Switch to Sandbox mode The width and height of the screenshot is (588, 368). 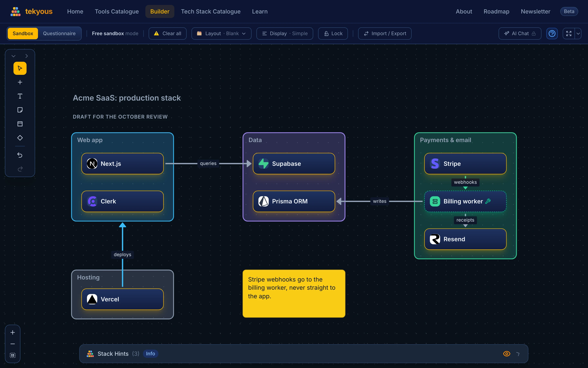(x=23, y=33)
